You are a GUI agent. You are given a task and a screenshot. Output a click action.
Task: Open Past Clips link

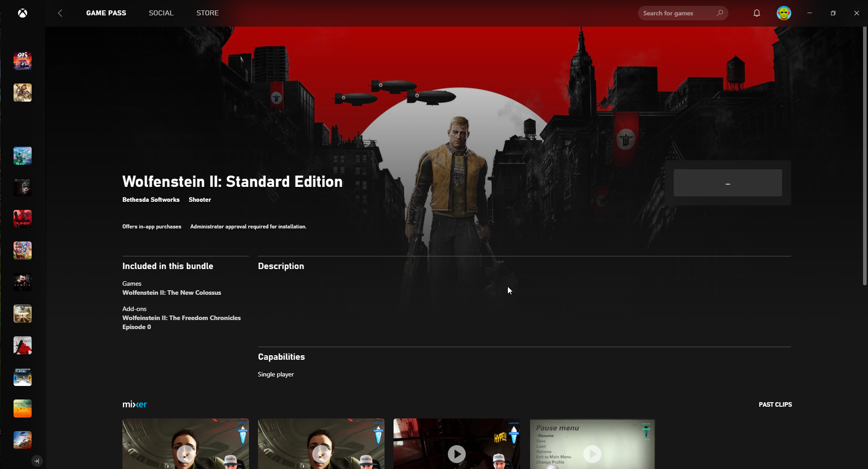(775, 404)
